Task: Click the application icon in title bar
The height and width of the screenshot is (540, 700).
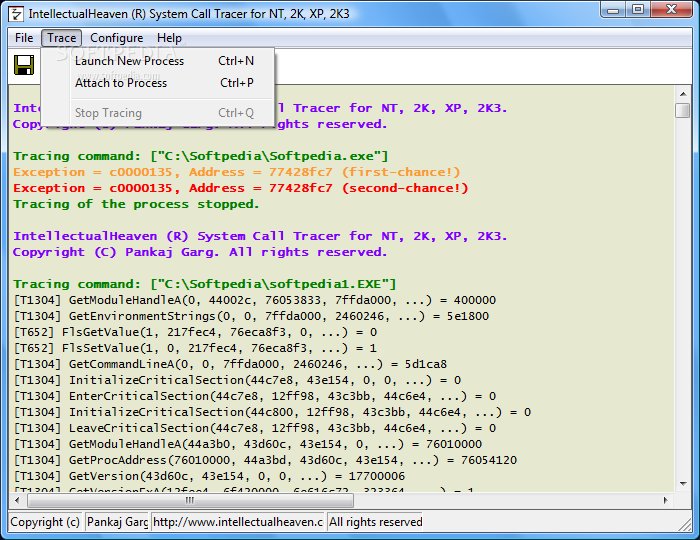Action: [x=16, y=14]
